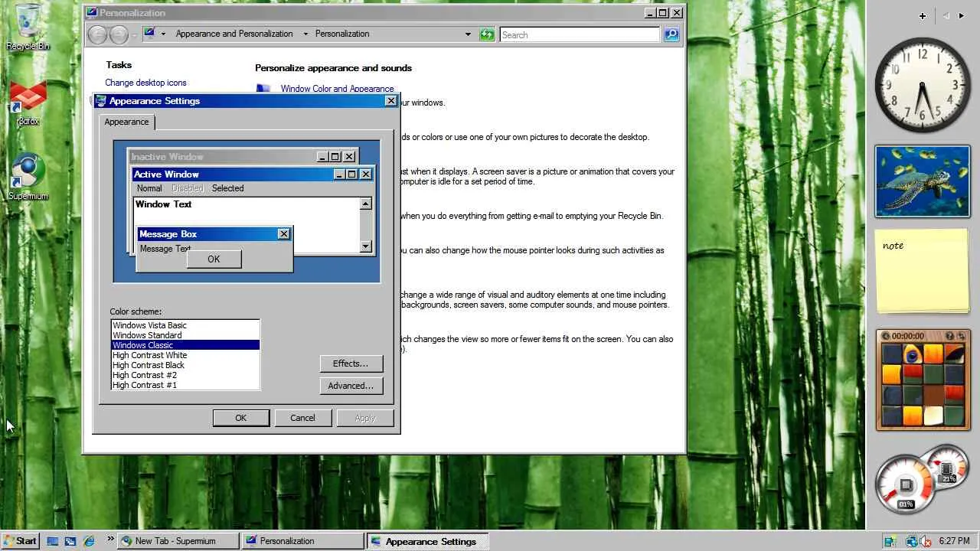Click the muted volume icon in the system tray
This screenshot has height=551, width=980.
(924, 541)
